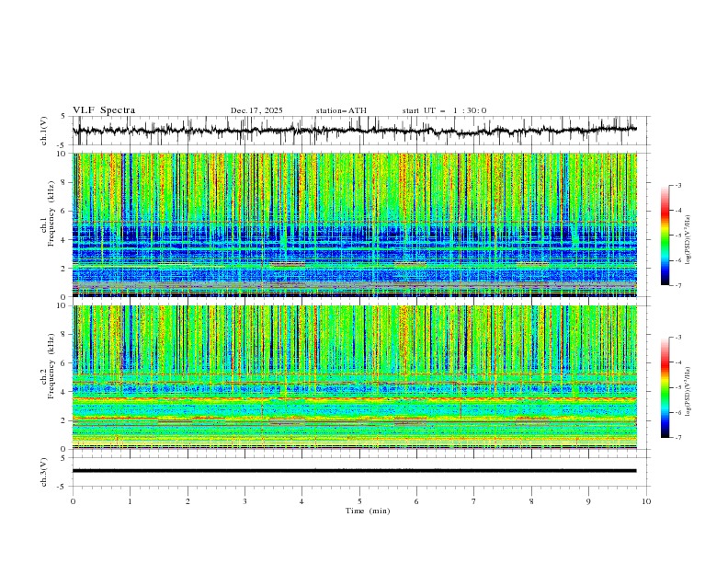Click the ch.1 spectrogram plot area
Viewport: 728px width, 563px height.
click(354, 224)
